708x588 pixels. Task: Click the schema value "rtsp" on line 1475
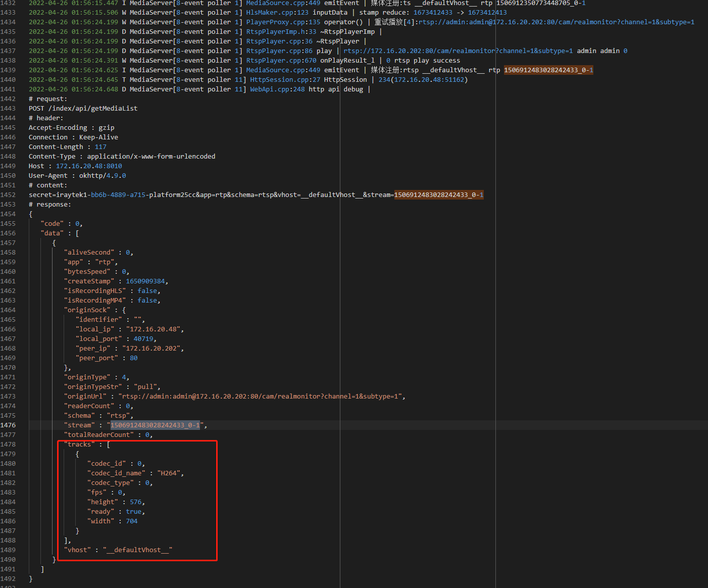tap(118, 416)
